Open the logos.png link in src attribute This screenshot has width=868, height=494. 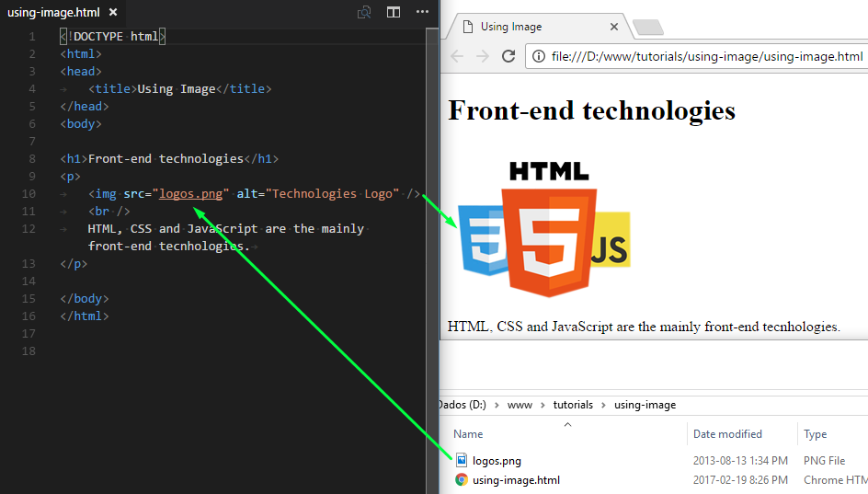click(191, 194)
